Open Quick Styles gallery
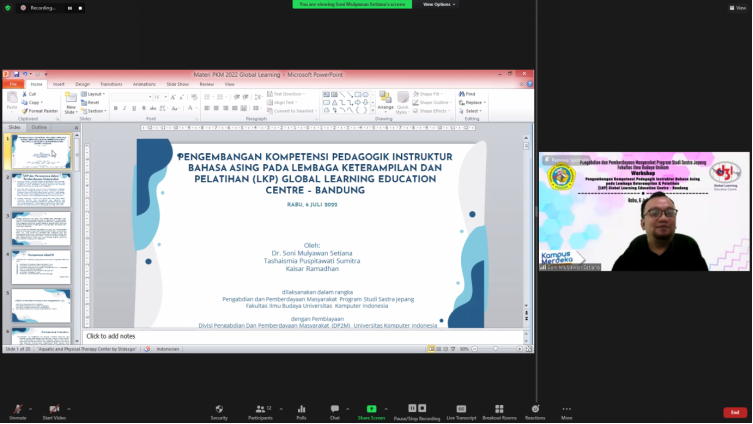 click(x=402, y=102)
